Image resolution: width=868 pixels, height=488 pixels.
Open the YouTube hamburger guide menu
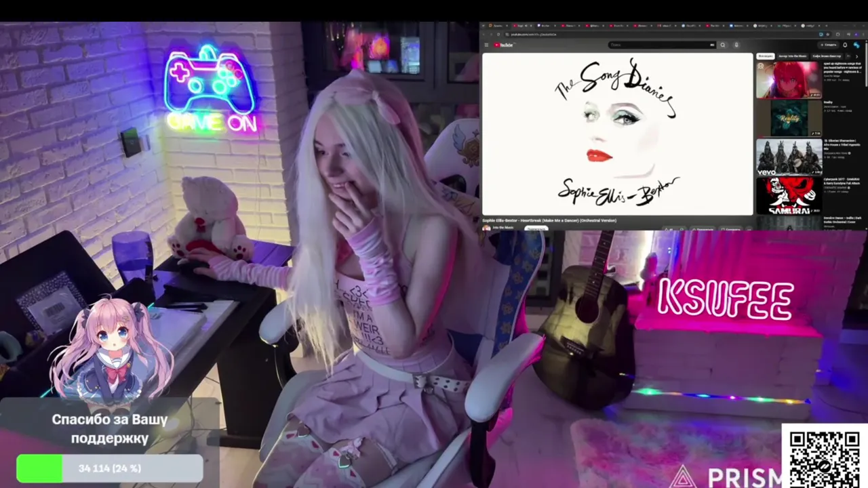click(486, 45)
